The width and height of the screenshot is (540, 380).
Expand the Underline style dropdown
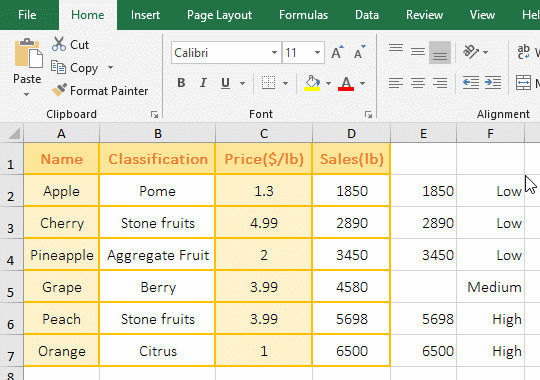tap(242, 83)
